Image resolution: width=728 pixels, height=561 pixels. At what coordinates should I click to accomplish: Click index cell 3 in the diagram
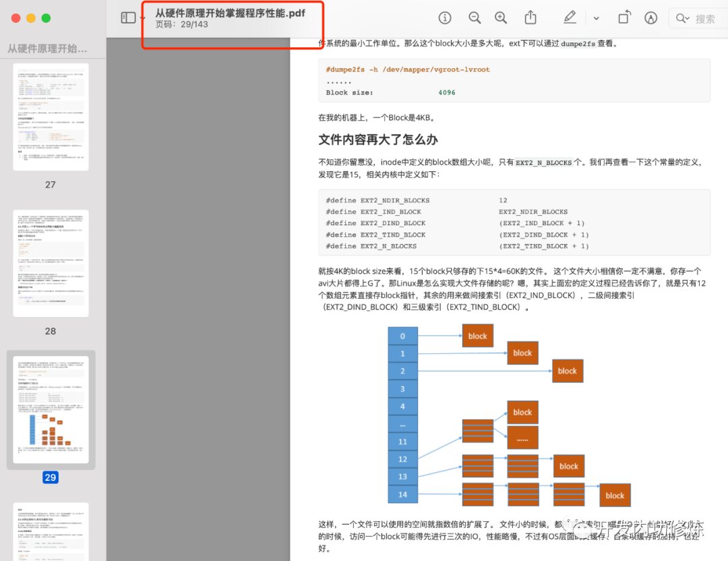pyautogui.click(x=402, y=388)
